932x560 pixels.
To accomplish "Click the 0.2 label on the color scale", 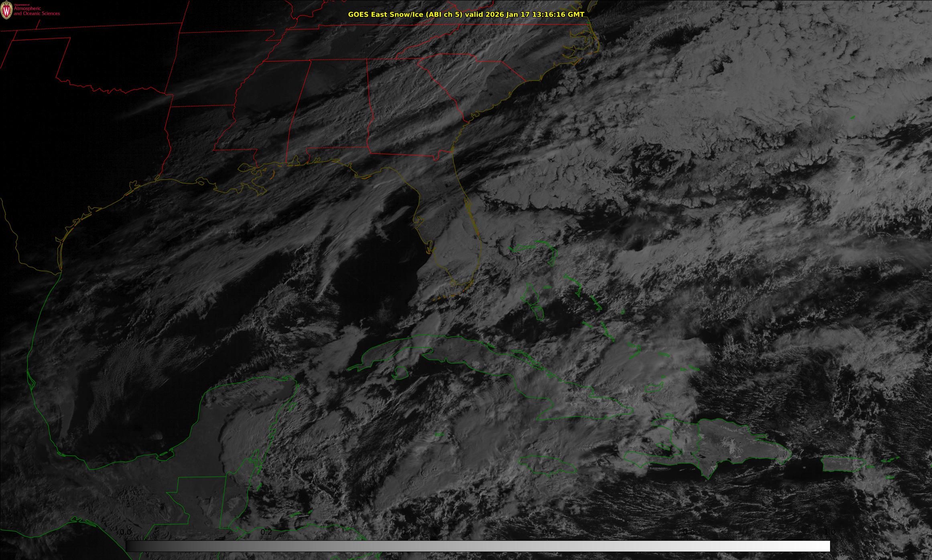I will [266, 532].
